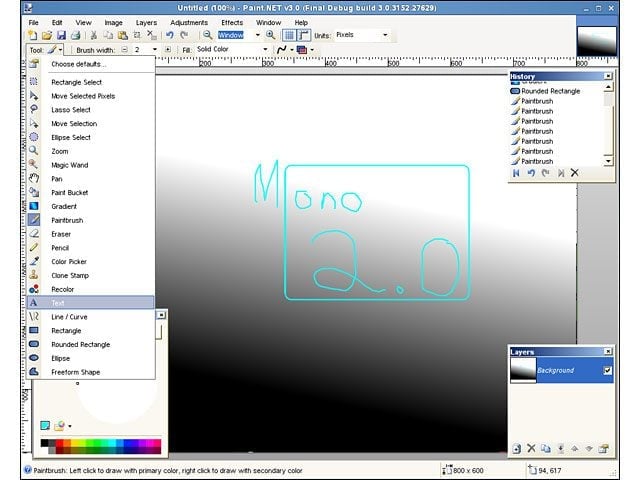The image size is (640, 480).
Task: Select Rounded Rectangle entry in History
Action: pos(556,91)
